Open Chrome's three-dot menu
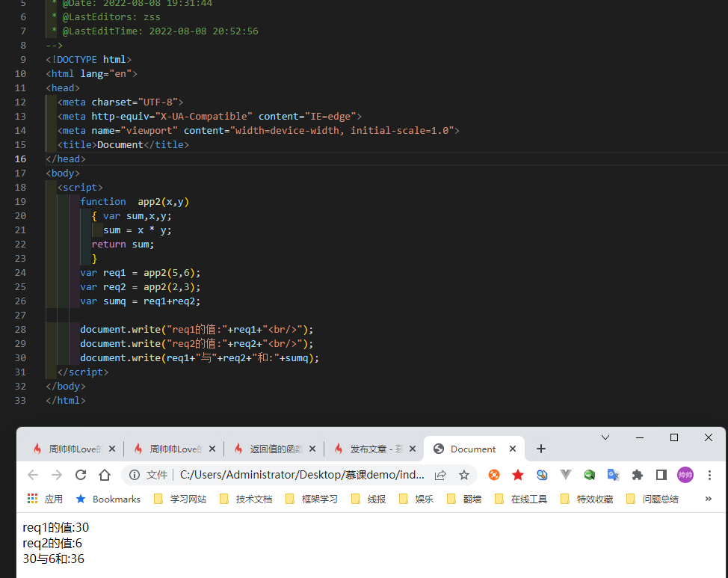Viewport: 728px width, 578px height. point(709,475)
